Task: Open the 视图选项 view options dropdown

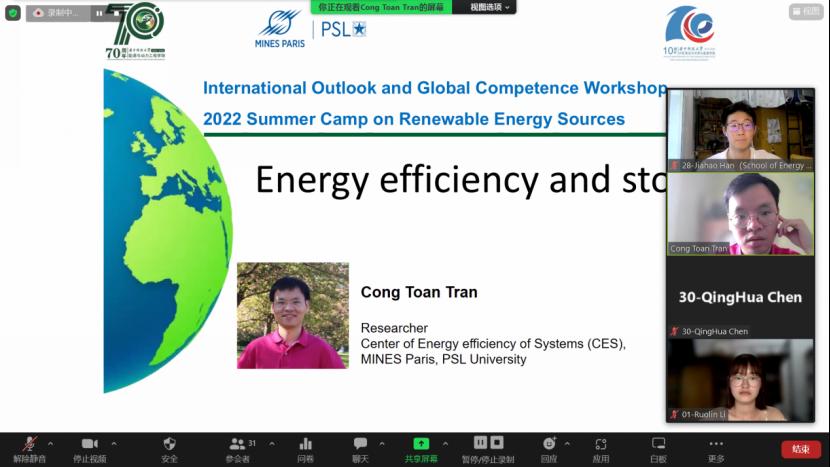Action: click(484, 7)
